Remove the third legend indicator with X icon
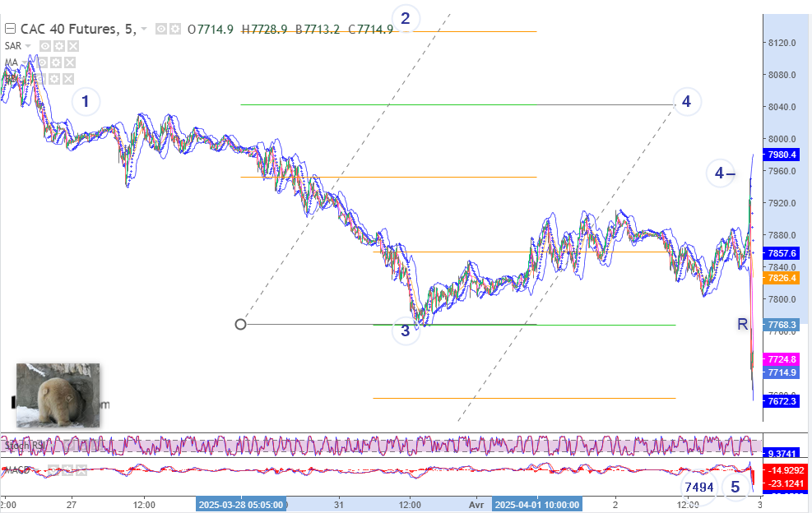This screenshot has height=513, width=812. (67, 79)
